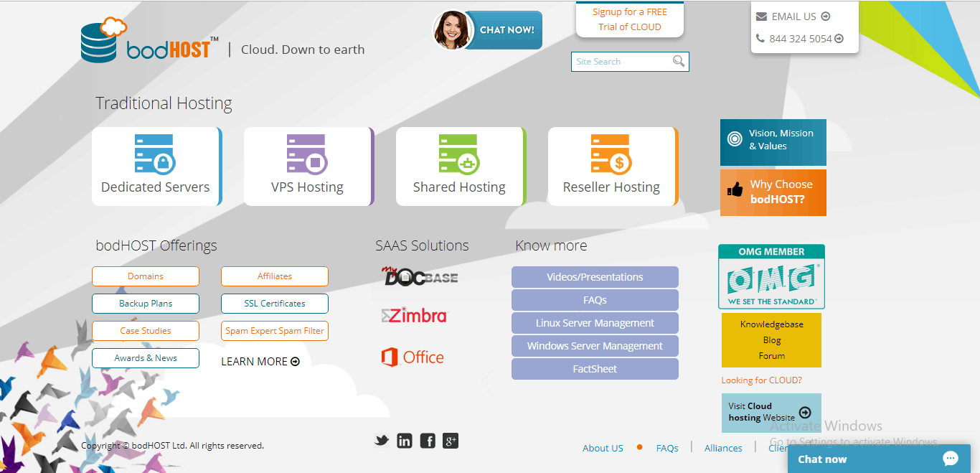Open FactSheet item
The width and height of the screenshot is (980, 473).
coord(595,369)
